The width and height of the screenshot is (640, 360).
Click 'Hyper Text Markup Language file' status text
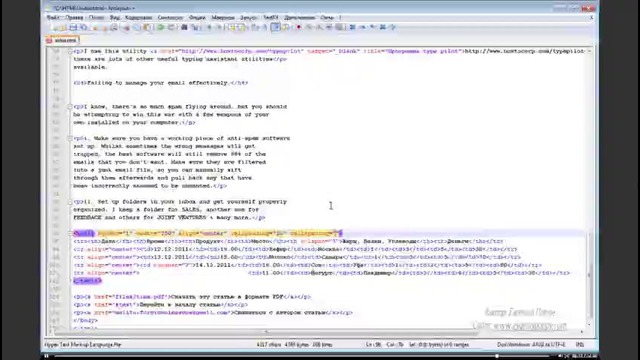(83, 345)
